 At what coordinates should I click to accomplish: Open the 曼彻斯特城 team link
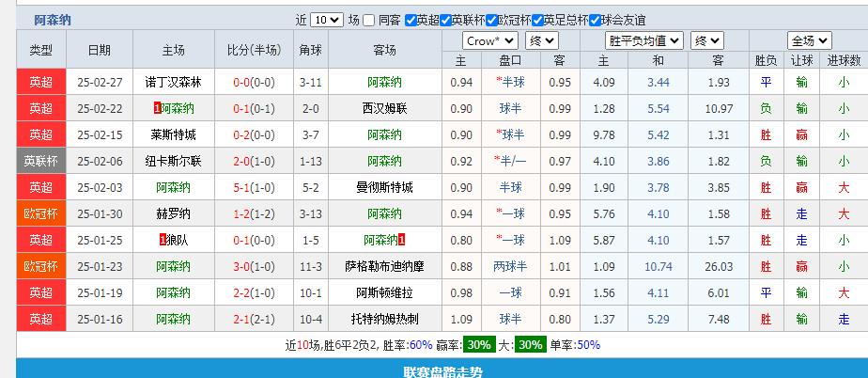pyautogui.click(x=385, y=187)
